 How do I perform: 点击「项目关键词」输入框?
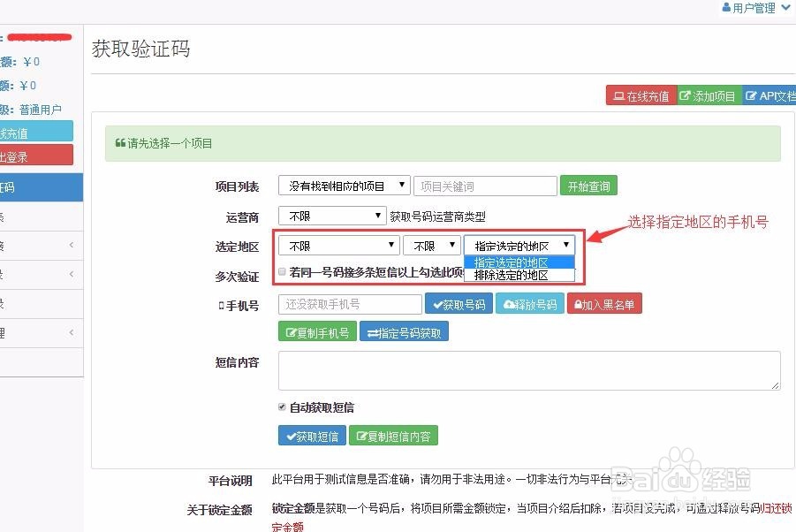[485, 186]
